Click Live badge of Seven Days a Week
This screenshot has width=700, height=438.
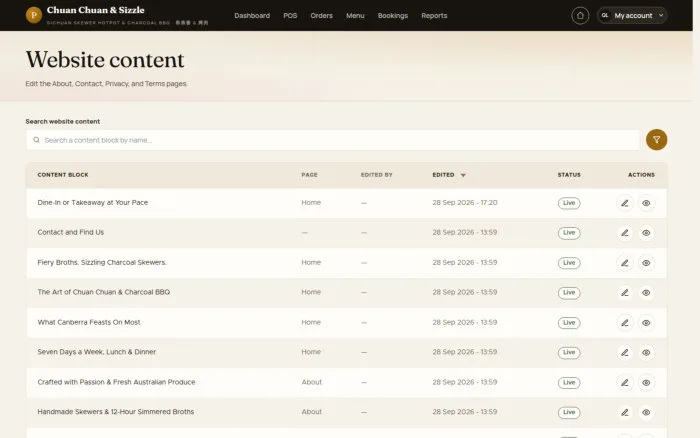coord(569,353)
